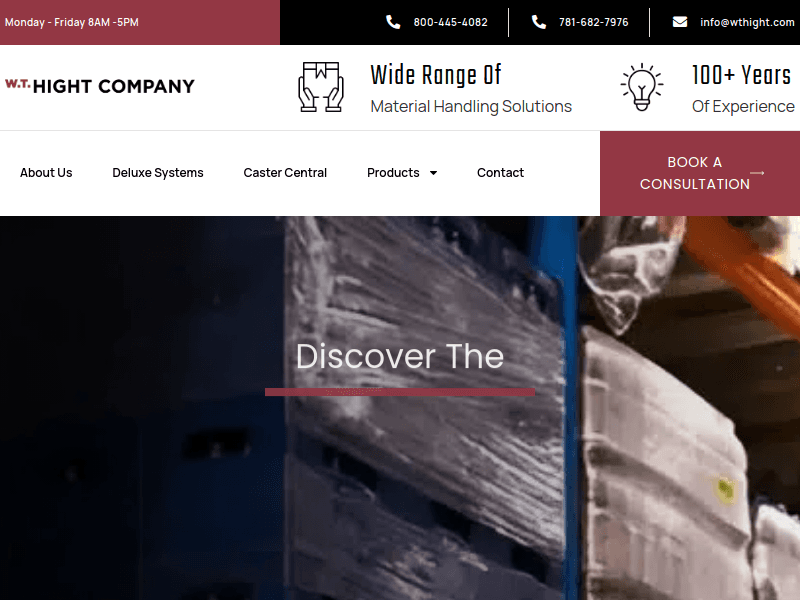Open the About Us page
Screen dimensions: 800x600
coord(46,173)
